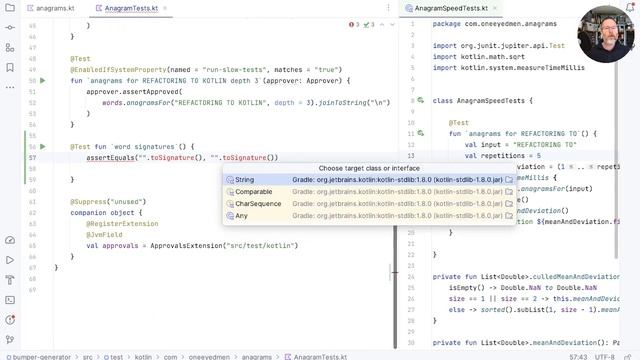The width and height of the screenshot is (640, 360).
Task: Click 'import kotlin.math.sqrt' line
Action: point(479,57)
